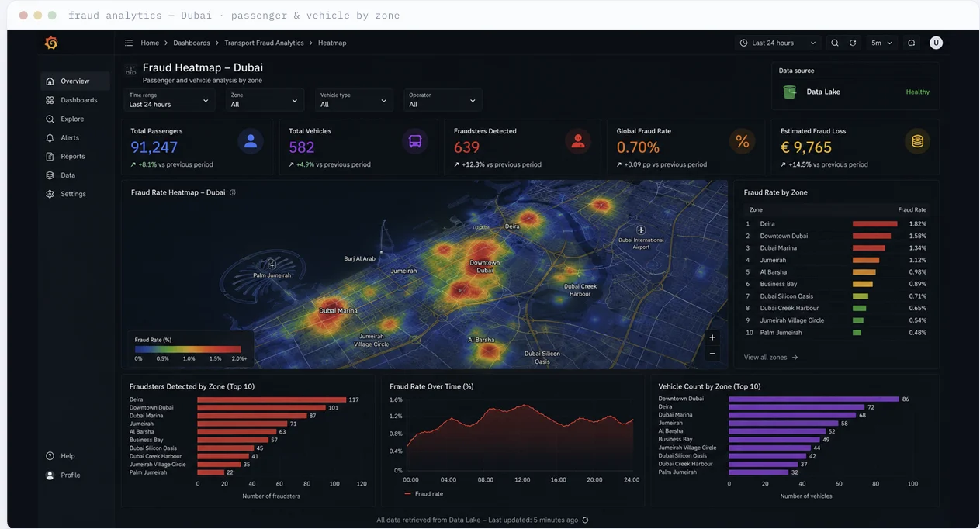Open the user avatar U
980x529 pixels.
click(937, 43)
